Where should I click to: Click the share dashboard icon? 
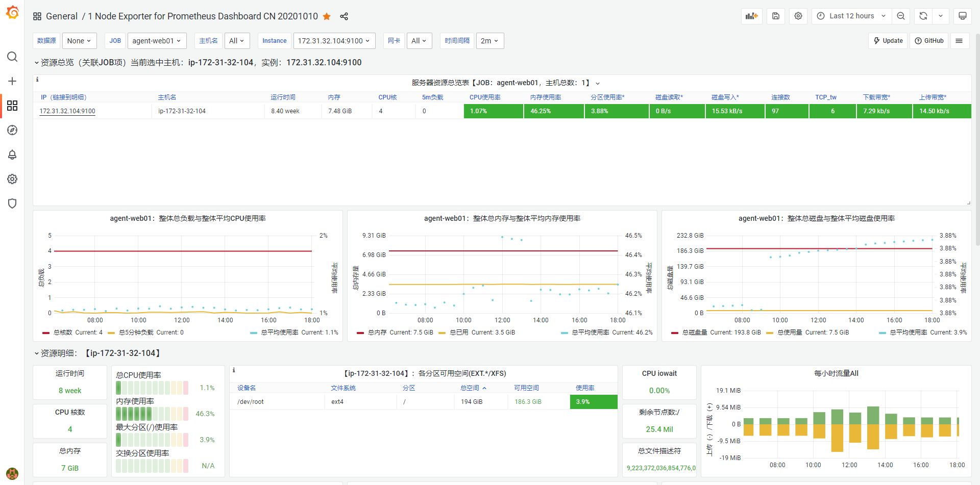coord(344,16)
